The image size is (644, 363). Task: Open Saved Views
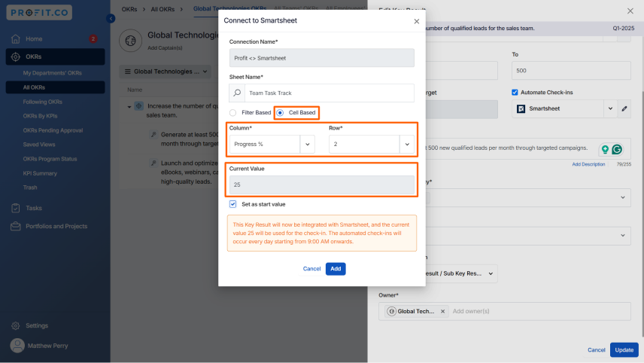pos(38,145)
